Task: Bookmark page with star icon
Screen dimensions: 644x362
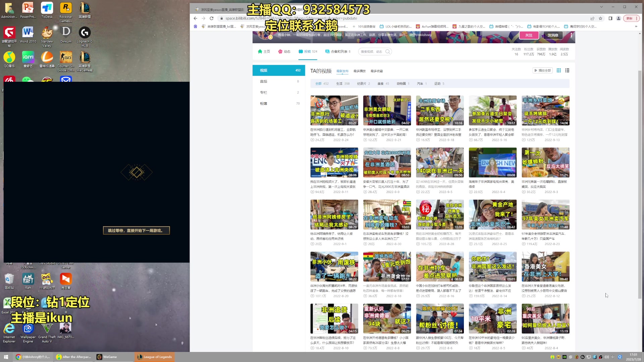Action: pos(600,18)
